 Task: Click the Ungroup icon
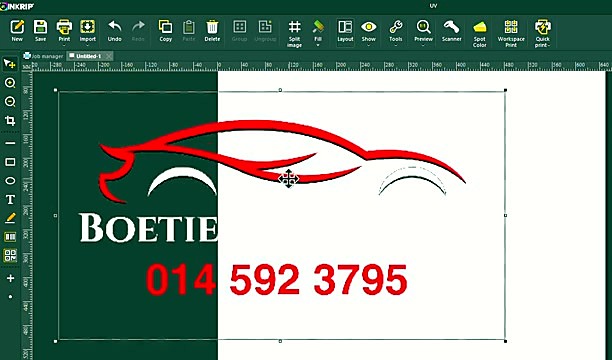(265, 27)
